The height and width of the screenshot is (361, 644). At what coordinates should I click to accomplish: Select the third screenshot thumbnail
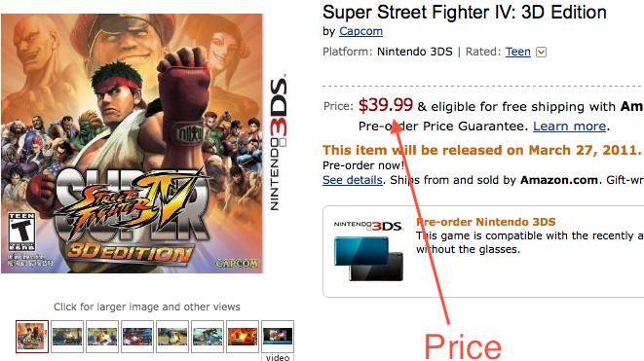click(102, 337)
